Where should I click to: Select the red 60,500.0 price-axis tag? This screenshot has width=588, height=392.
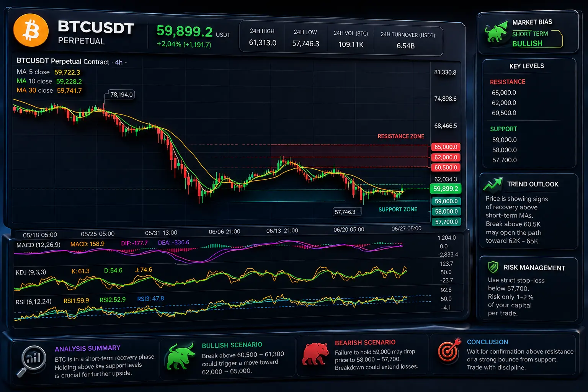[x=446, y=167]
